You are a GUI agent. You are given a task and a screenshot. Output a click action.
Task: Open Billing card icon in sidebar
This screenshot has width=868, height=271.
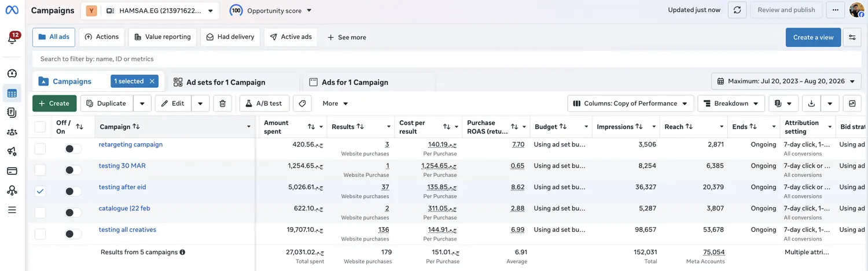12,171
